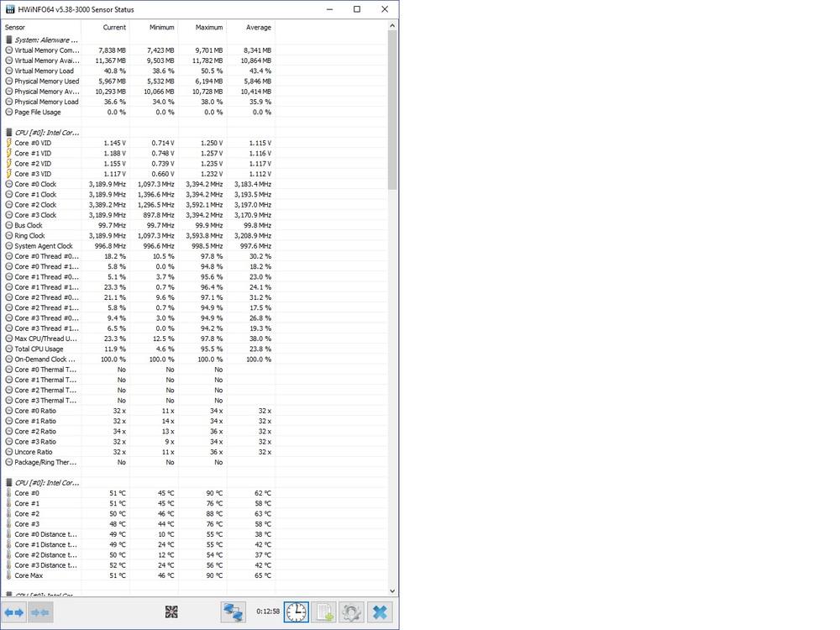Open the network remote monitoring icon
Screen dimensions: 840x630
233,612
